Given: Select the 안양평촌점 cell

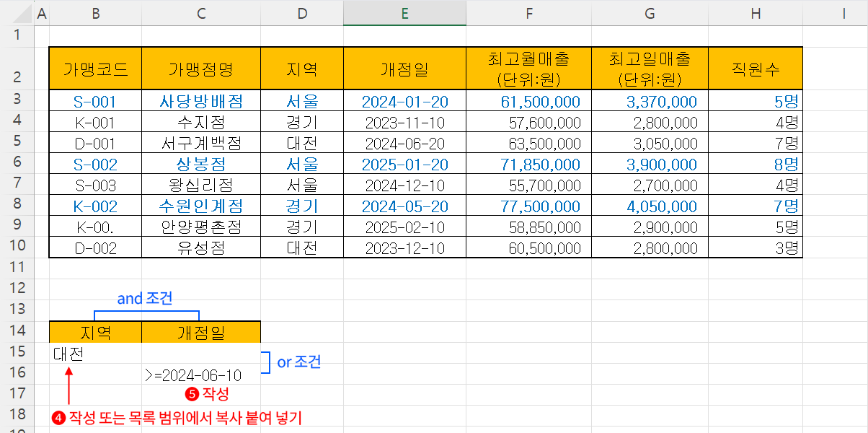Looking at the screenshot, I should 201,226.
